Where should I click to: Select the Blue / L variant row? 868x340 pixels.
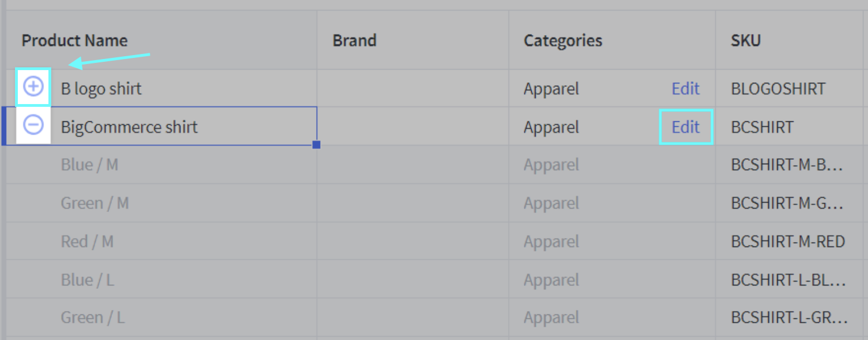point(87,279)
